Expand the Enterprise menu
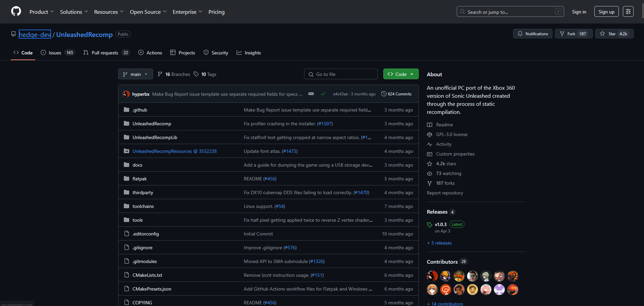 pos(187,12)
